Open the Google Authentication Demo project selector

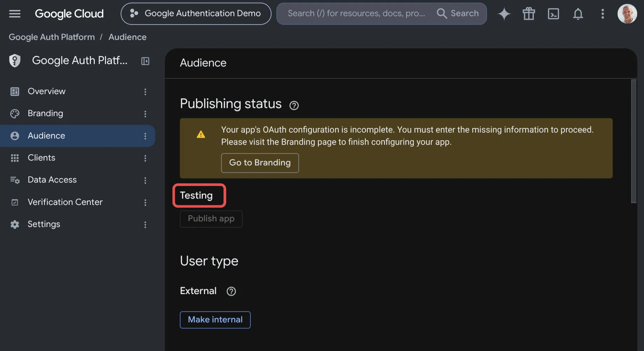click(x=196, y=14)
